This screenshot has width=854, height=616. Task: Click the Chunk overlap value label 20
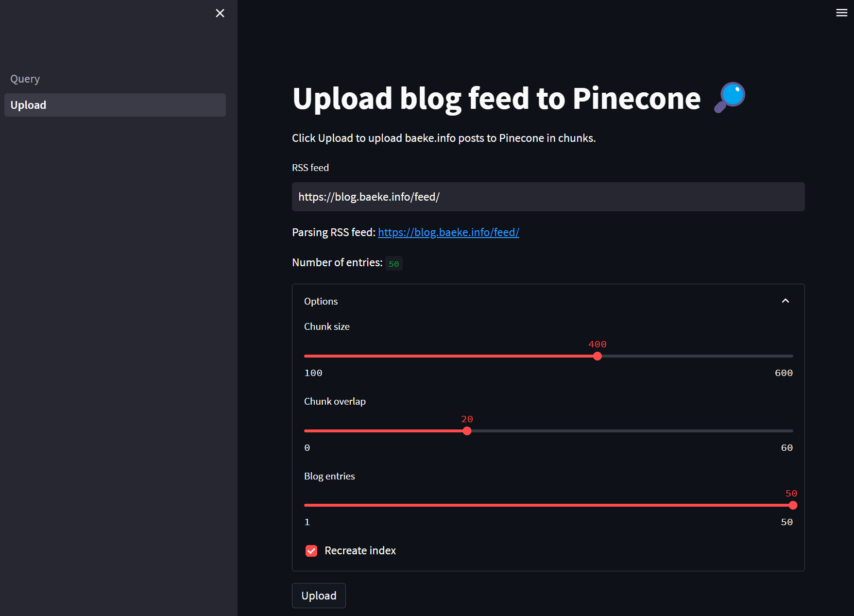click(x=466, y=419)
